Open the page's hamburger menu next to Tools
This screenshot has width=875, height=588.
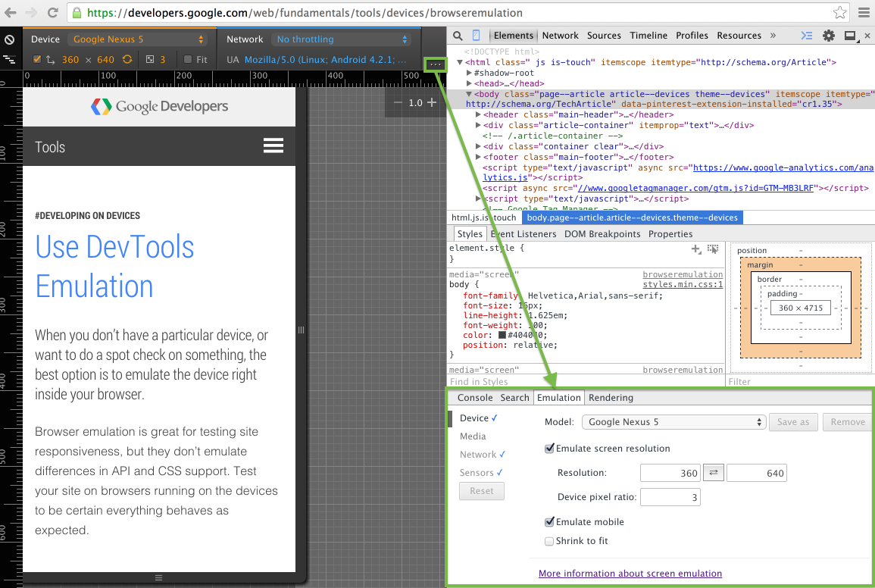[273, 145]
